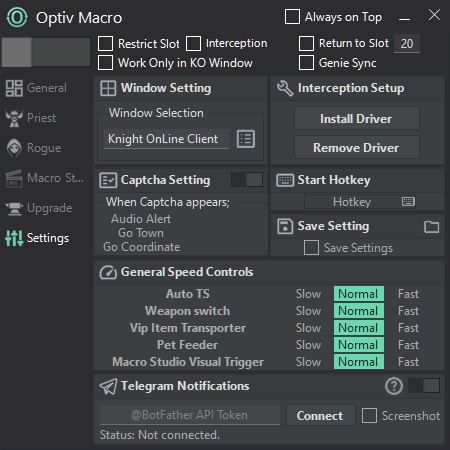450x450 pixels.
Task: Open the window selection list icon
Action: pos(246,139)
